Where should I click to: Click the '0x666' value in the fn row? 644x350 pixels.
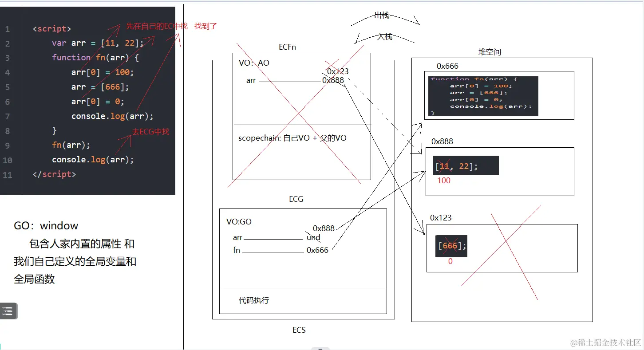tap(317, 250)
